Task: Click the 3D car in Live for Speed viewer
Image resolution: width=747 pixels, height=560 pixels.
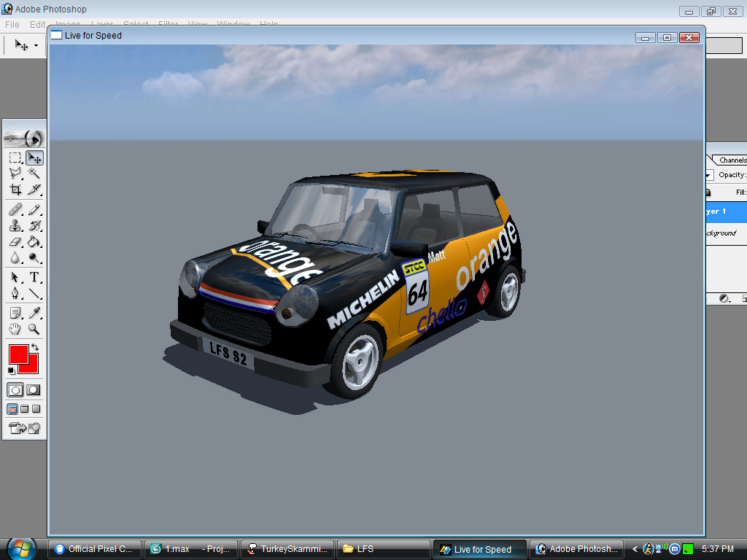Action: (x=348, y=286)
